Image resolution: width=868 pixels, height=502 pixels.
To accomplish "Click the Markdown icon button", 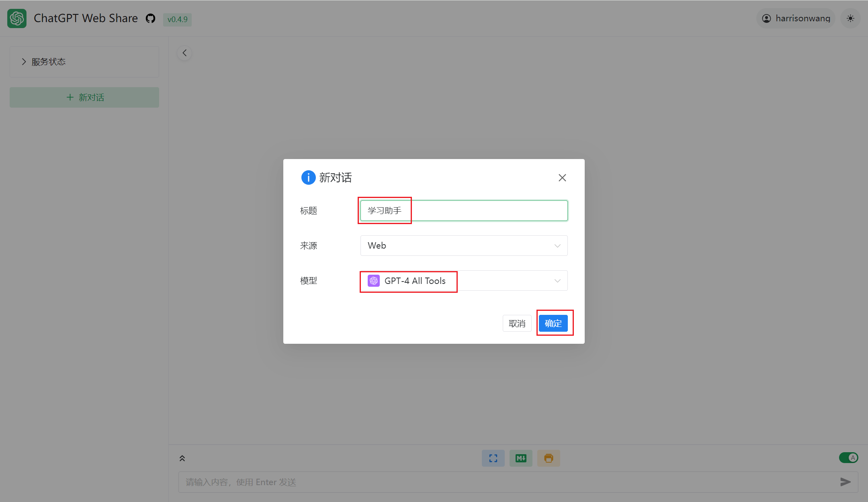I will (521, 458).
